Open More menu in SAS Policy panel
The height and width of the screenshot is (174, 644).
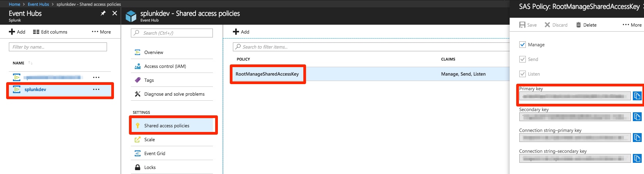point(632,25)
